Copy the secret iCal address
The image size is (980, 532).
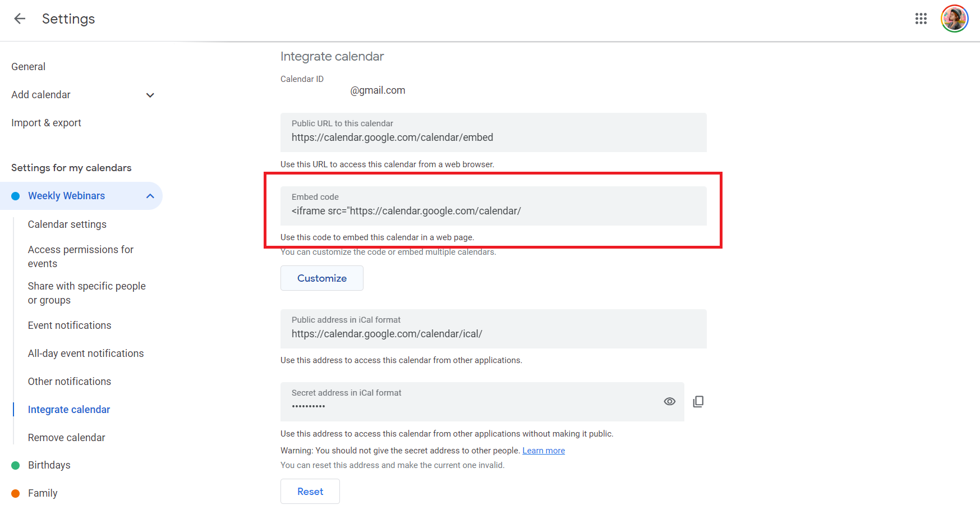(698, 401)
